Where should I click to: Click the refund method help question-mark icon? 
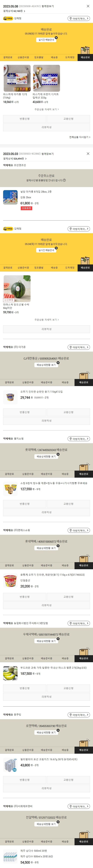[x=64, y=180]
